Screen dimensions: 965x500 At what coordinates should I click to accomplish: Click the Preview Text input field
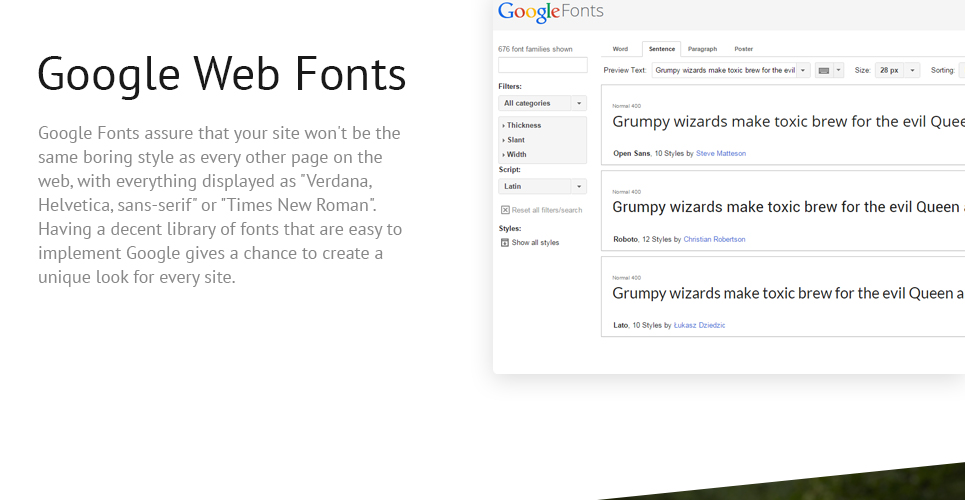click(725, 70)
